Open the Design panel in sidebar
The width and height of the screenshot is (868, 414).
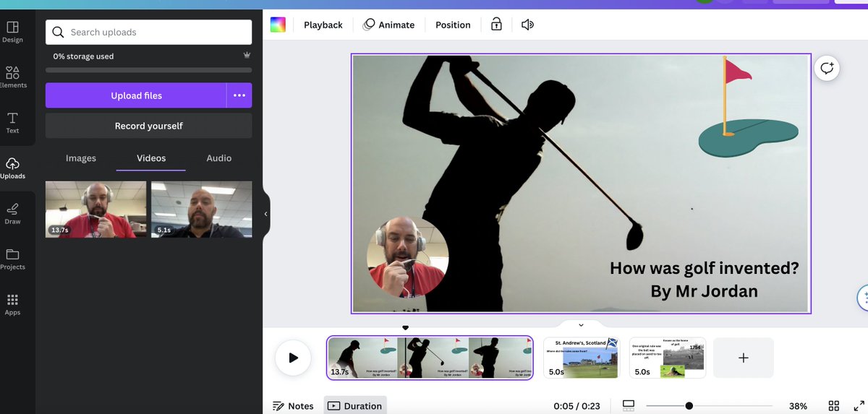[12, 33]
